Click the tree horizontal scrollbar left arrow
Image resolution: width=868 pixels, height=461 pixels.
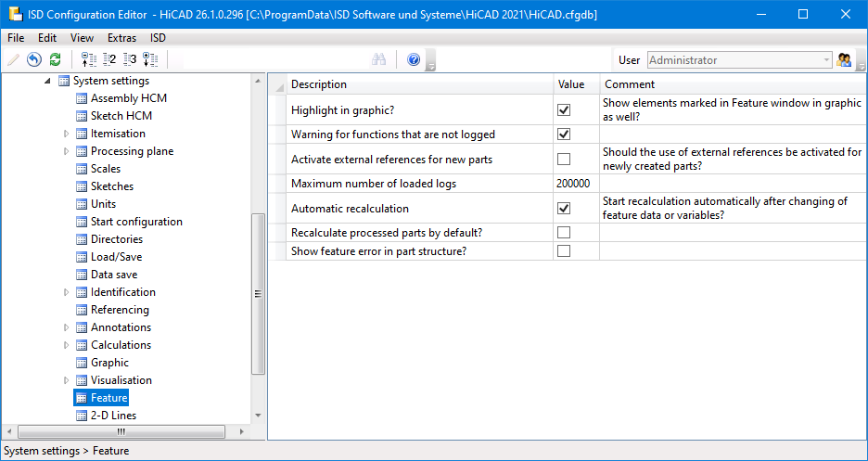(9, 431)
